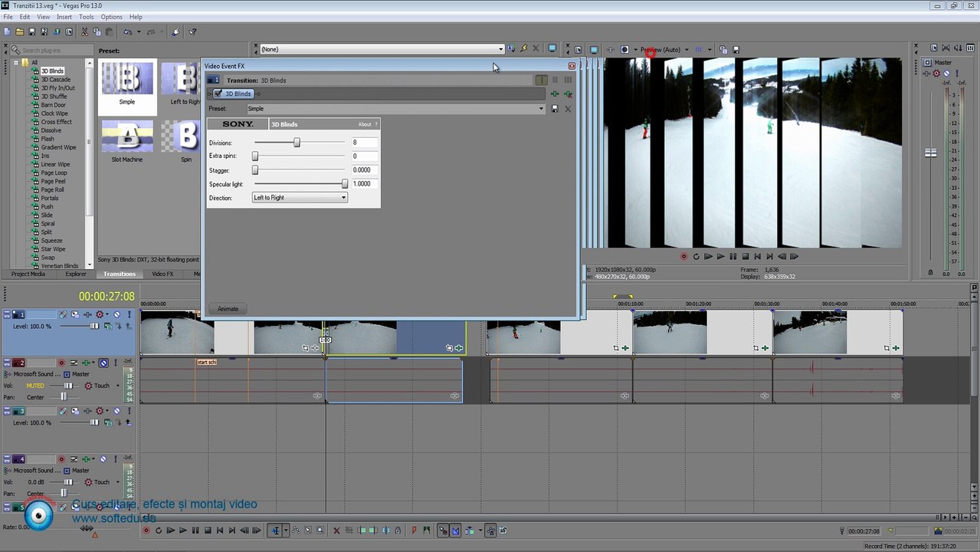Open the Undo history dropdown arrow
Screen dimensions: 980x552
click(x=138, y=31)
